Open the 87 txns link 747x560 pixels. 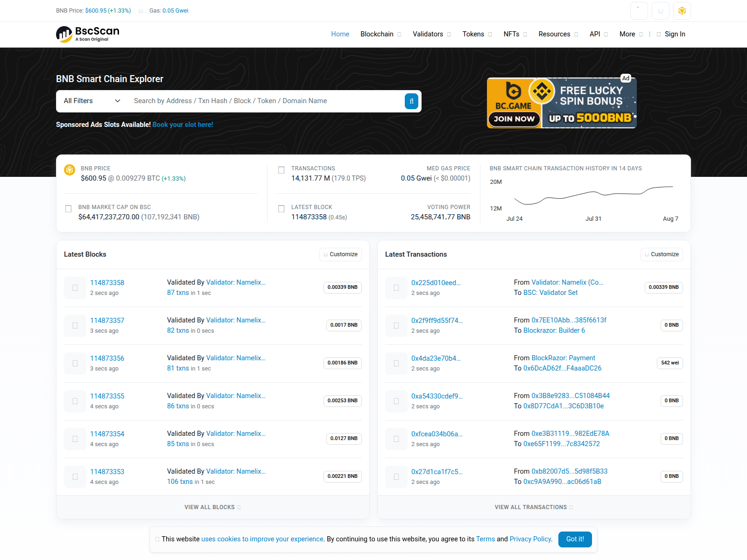[x=178, y=293]
